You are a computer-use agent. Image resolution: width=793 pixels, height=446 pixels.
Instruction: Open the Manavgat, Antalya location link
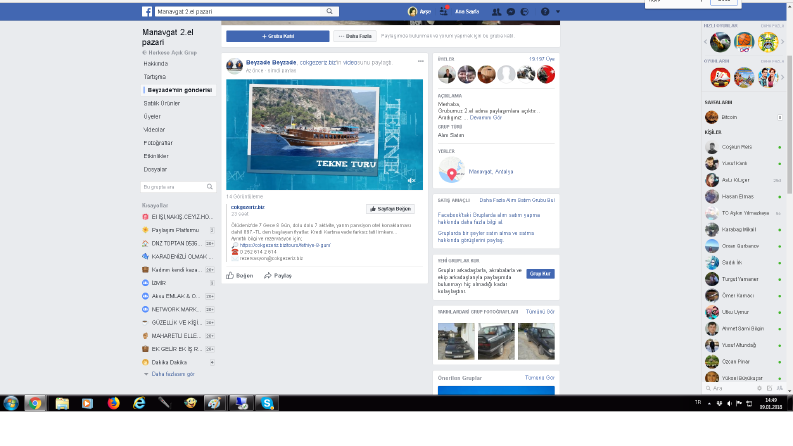(x=491, y=171)
